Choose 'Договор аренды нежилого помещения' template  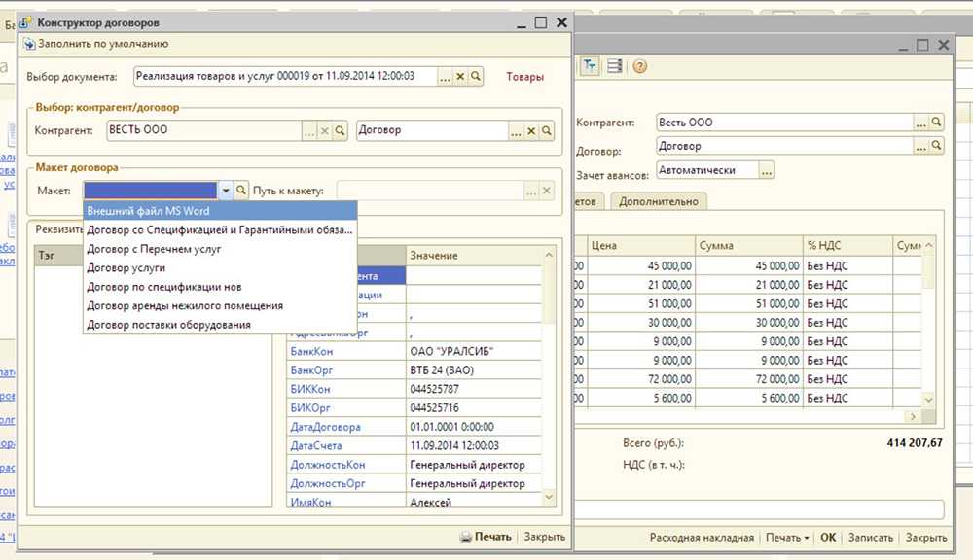[x=185, y=305]
